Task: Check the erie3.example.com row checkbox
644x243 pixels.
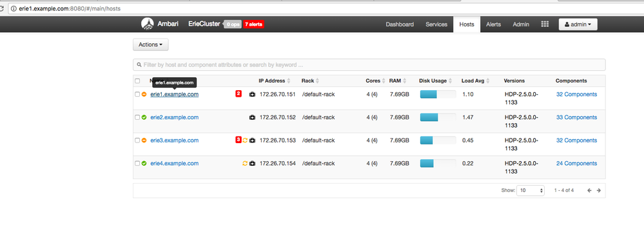Action: [137, 141]
